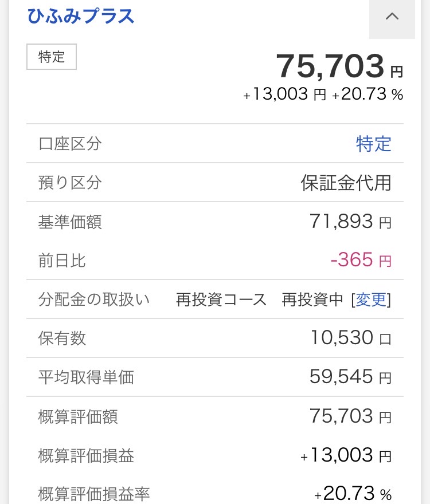Select the 概算評価損益率 row label

(x=94, y=494)
